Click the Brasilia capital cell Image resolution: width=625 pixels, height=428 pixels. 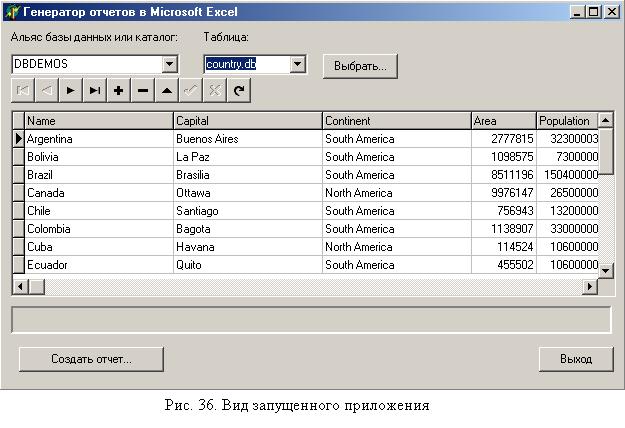coord(248,175)
